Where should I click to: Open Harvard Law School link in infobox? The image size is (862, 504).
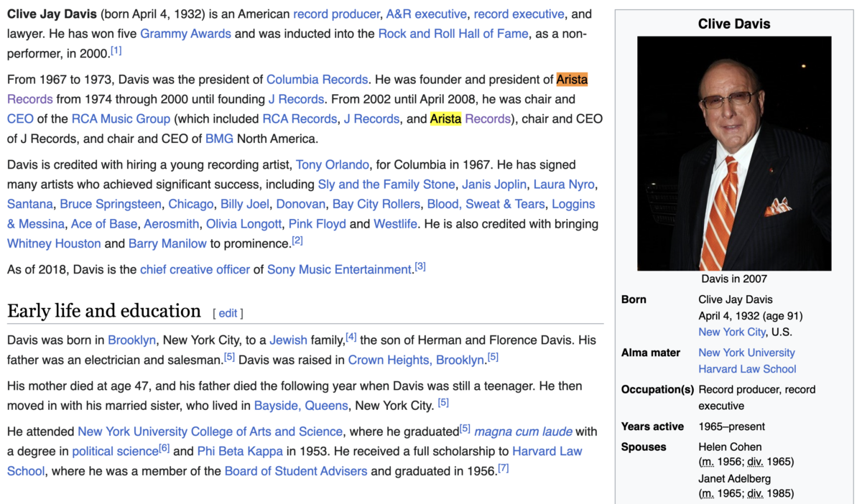(747, 369)
